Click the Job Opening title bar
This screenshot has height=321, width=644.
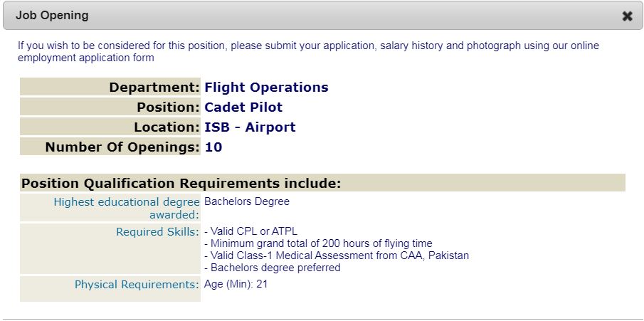(285, 15)
